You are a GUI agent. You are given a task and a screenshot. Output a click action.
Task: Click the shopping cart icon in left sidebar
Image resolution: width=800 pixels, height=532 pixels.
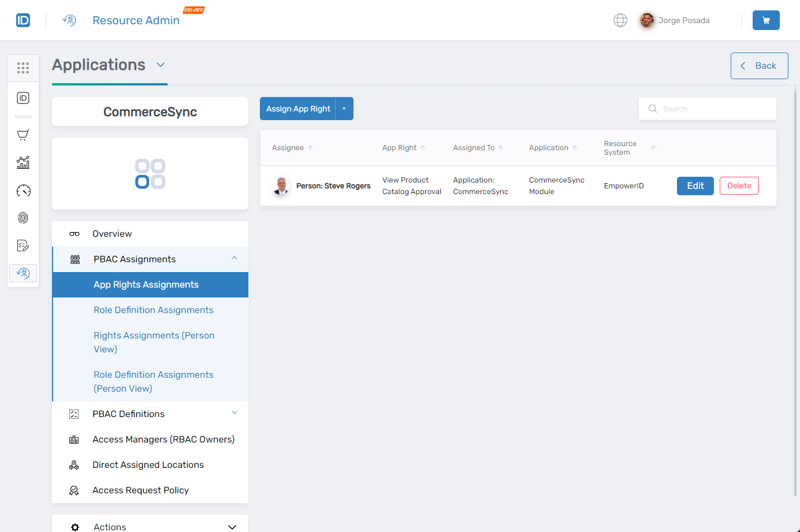[23, 135]
